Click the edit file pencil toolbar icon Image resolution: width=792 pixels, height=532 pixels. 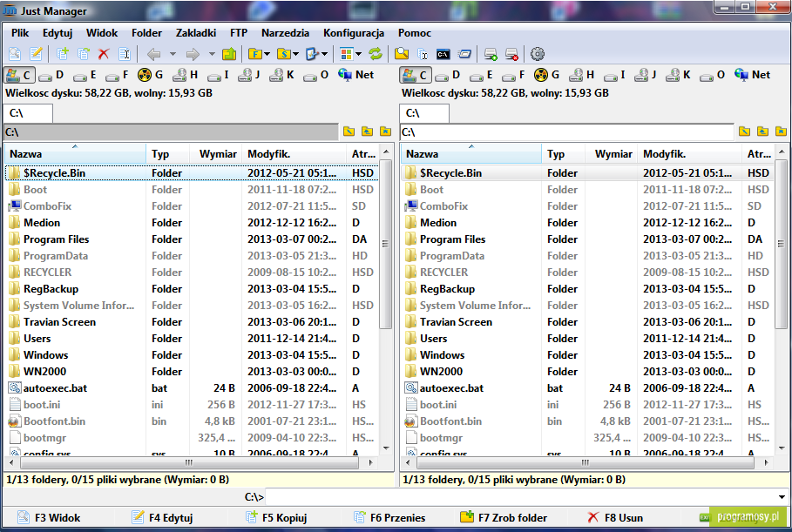click(x=36, y=53)
